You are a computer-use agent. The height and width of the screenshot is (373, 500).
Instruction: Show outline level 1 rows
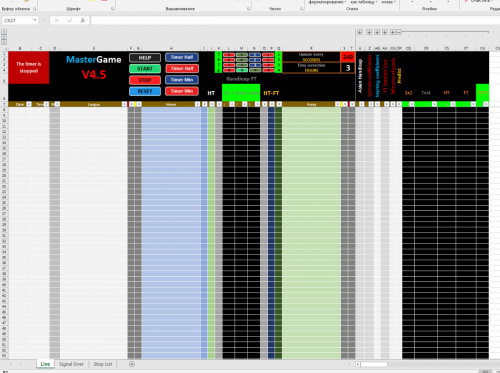point(4,32)
